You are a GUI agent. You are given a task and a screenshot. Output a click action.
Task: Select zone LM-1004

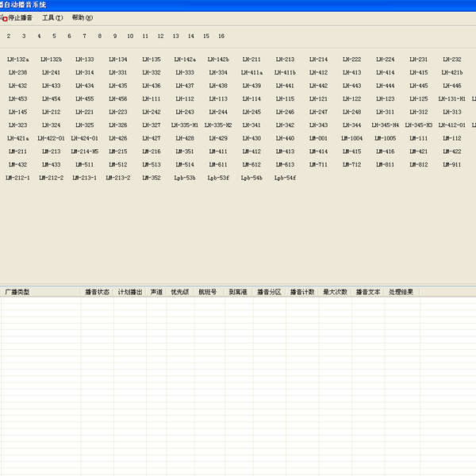click(x=351, y=138)
